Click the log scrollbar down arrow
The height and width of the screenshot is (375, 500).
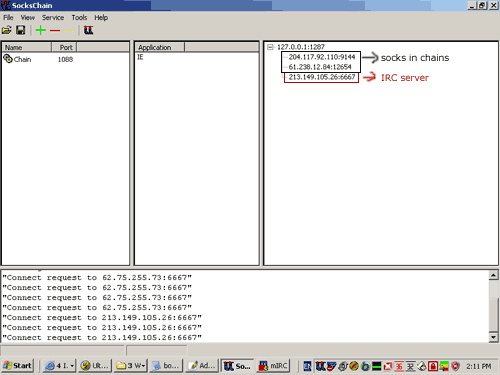pyautogui.click(x=494, y=337)
